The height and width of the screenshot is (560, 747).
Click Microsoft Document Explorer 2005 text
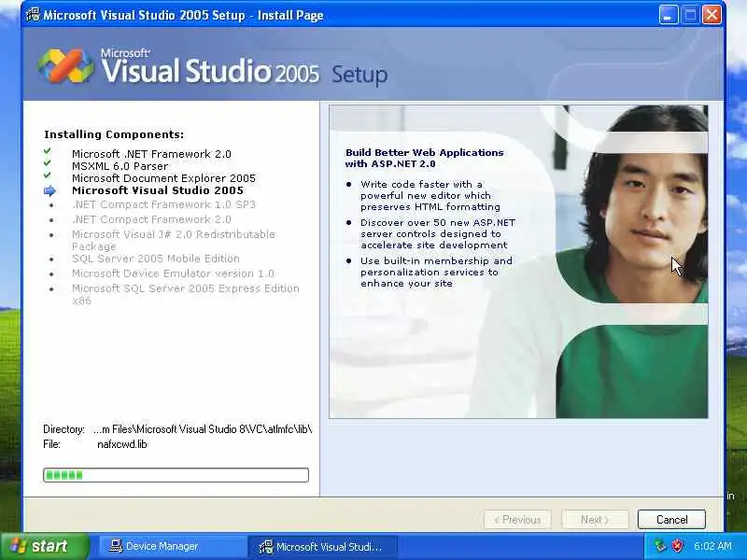tap(164, 178)
